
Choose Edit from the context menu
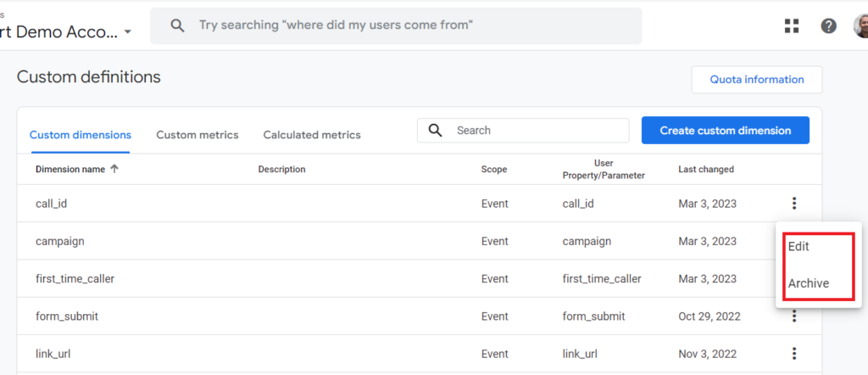(x=798, y=247)
